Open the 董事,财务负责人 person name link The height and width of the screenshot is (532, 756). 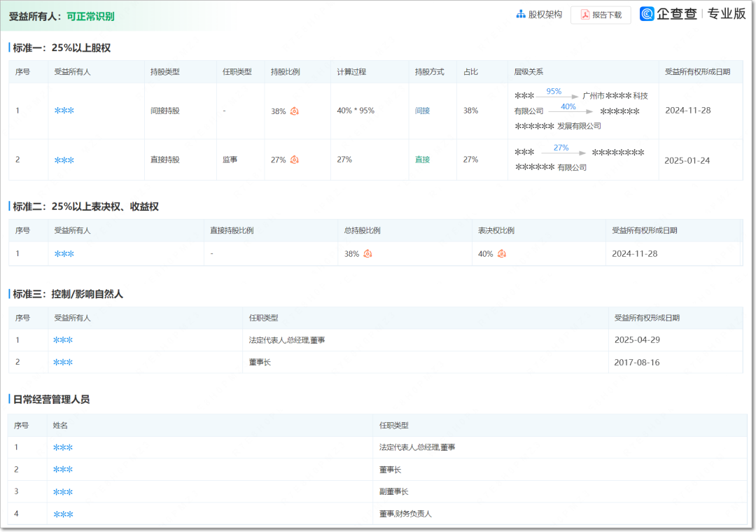pos(63,514)
